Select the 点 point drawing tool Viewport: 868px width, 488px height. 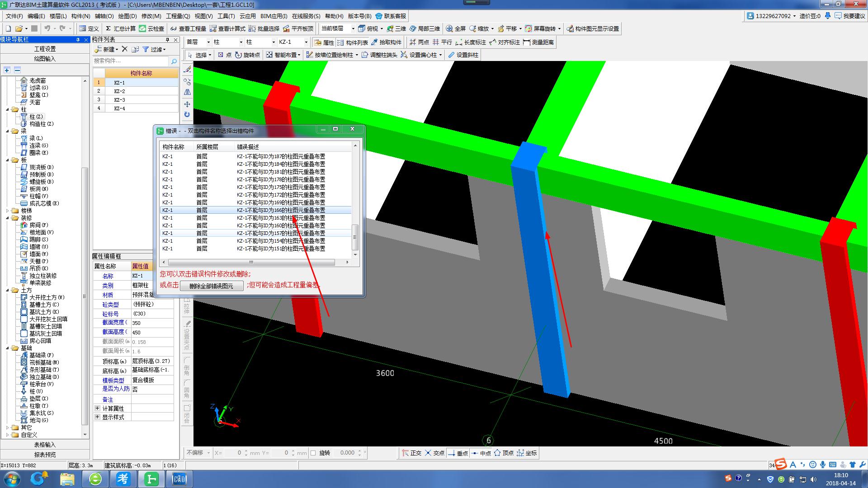[224, 55]
